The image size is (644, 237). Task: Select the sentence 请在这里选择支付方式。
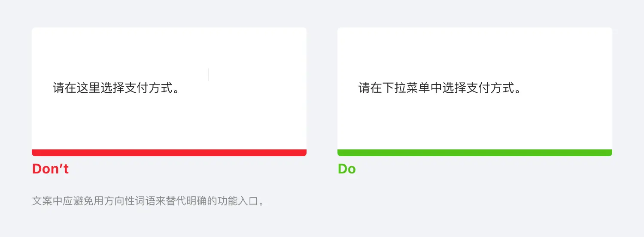coord(116,88)
